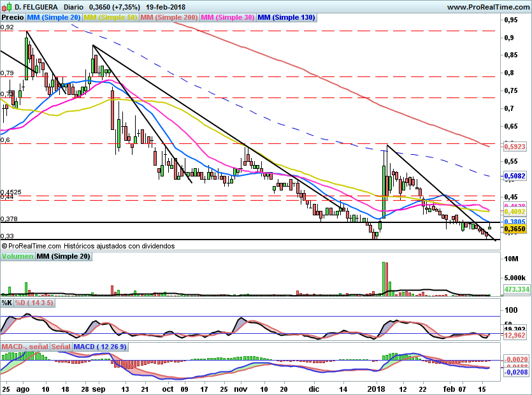The width and height of the screenshot is (532, 395).
Task: Click the www.ProRealTime.com link
Action: (487, 7)
